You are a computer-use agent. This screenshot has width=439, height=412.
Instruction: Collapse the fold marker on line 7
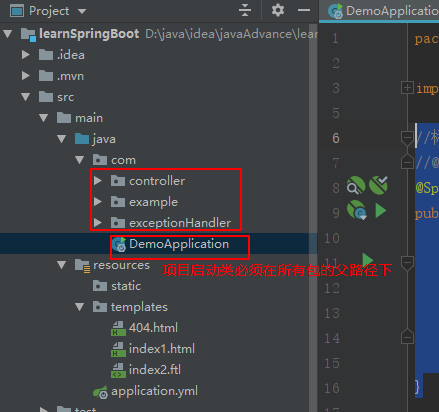407,162
